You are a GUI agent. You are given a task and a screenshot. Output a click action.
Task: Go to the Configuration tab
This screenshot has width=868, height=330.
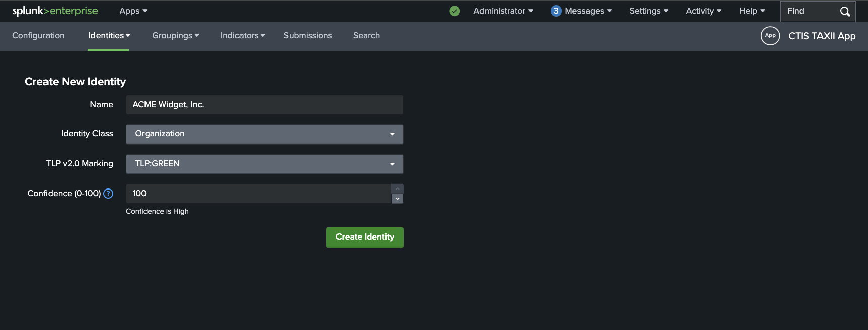(x=38, y=36)
